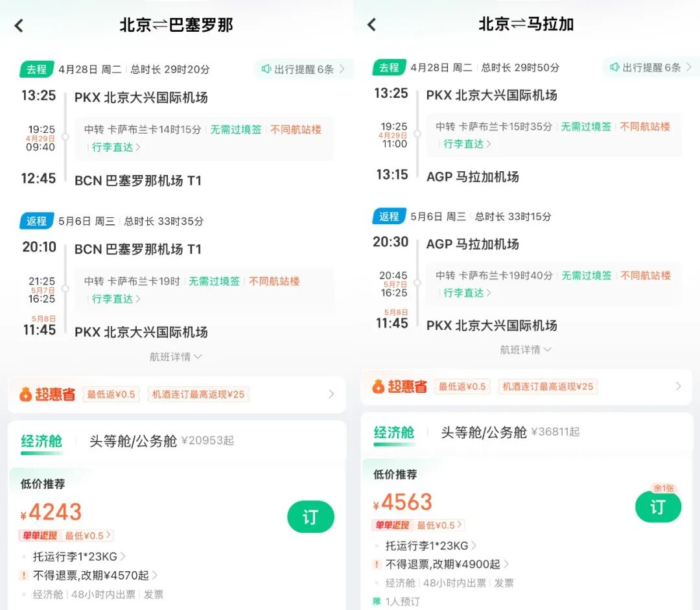This screenshot has width=700, height=610.
Task: Click the 订 button for the ¥4243 fare
Action: [310, 517]
